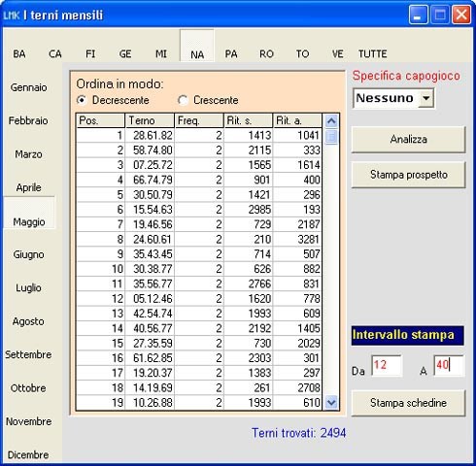Click the Da interval input field

point(387,365)
